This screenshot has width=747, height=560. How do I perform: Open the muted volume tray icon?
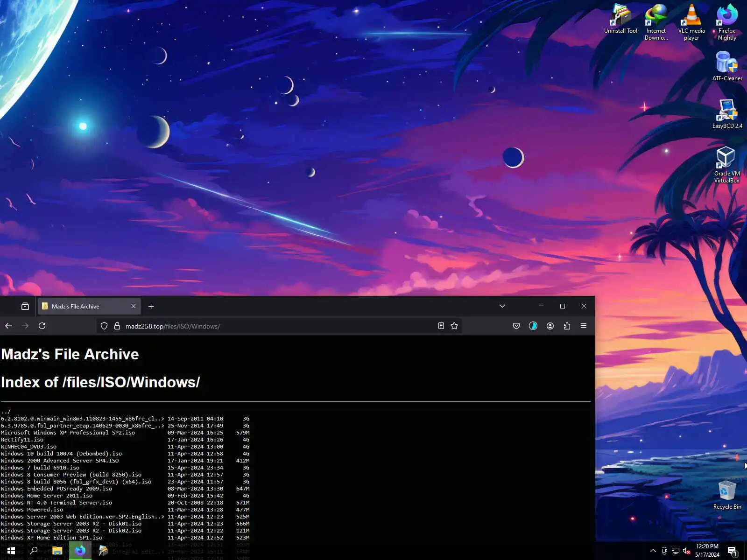pos(687,551)
